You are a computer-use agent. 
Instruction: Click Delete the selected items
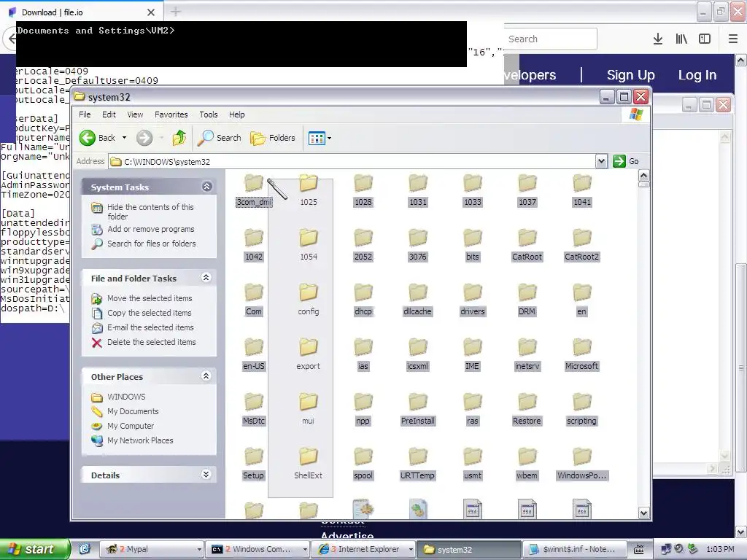[x=152, y=343]
